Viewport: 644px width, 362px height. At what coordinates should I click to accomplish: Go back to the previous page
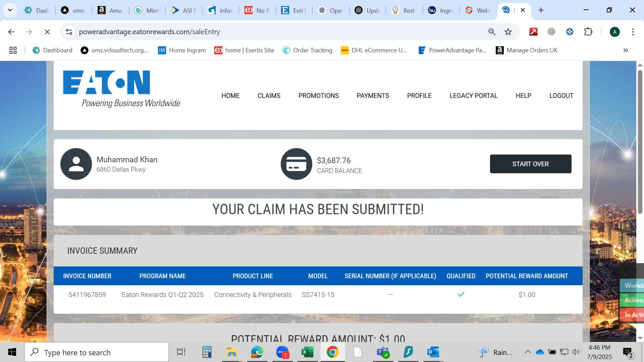(x=11, y=32)
